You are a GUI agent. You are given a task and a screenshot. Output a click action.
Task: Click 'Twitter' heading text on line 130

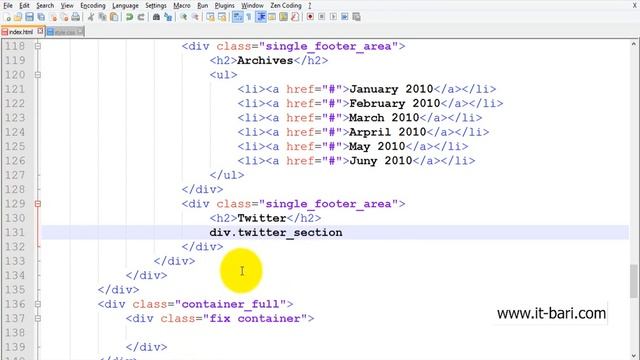(x=262, y=218)
